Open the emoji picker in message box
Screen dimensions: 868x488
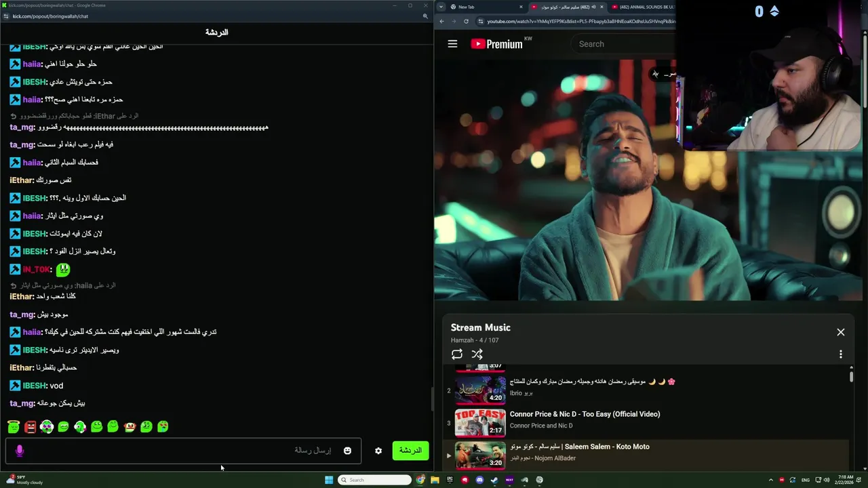(347, 451)
